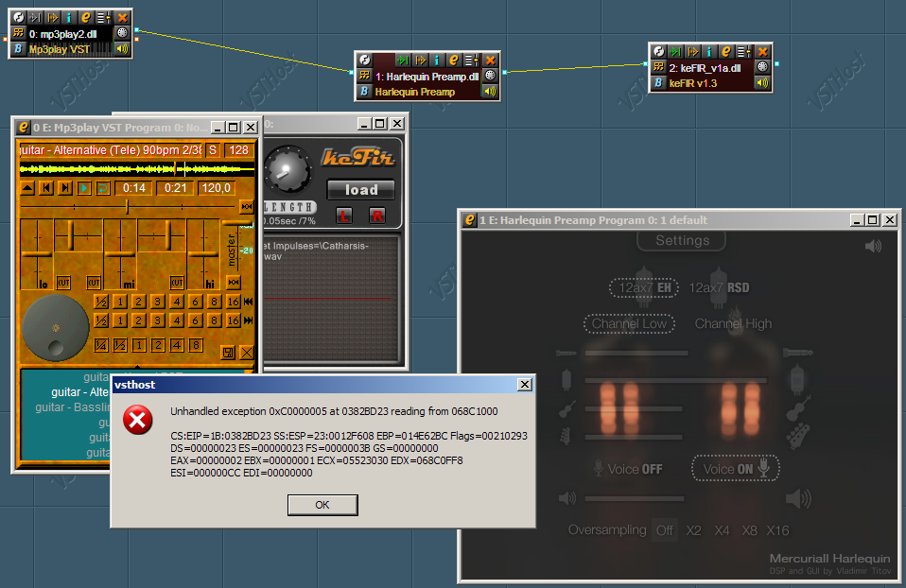Viewport: 906px width, 588px height.
Task: Click the X icon beside the save disk
Action: [246, 353]
